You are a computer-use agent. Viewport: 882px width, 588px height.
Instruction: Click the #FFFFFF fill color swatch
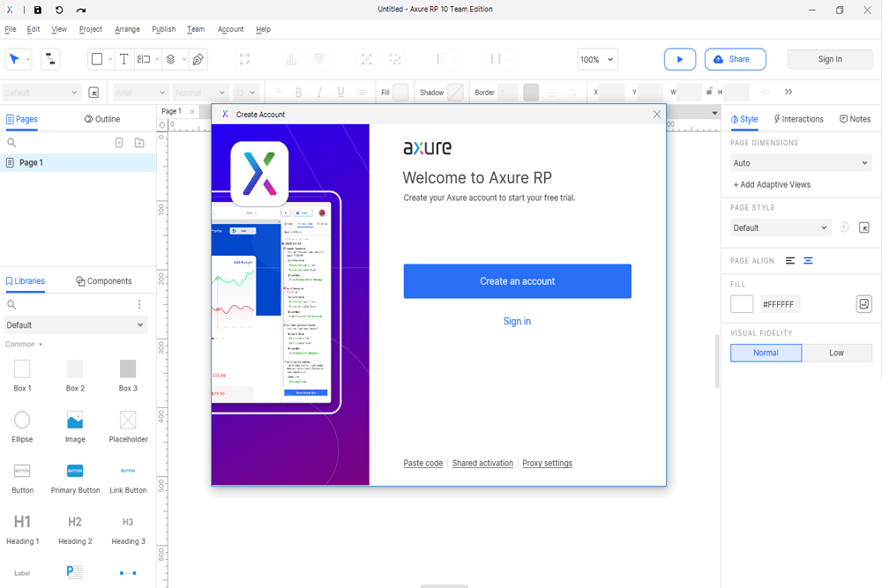[x=741, y=303]
